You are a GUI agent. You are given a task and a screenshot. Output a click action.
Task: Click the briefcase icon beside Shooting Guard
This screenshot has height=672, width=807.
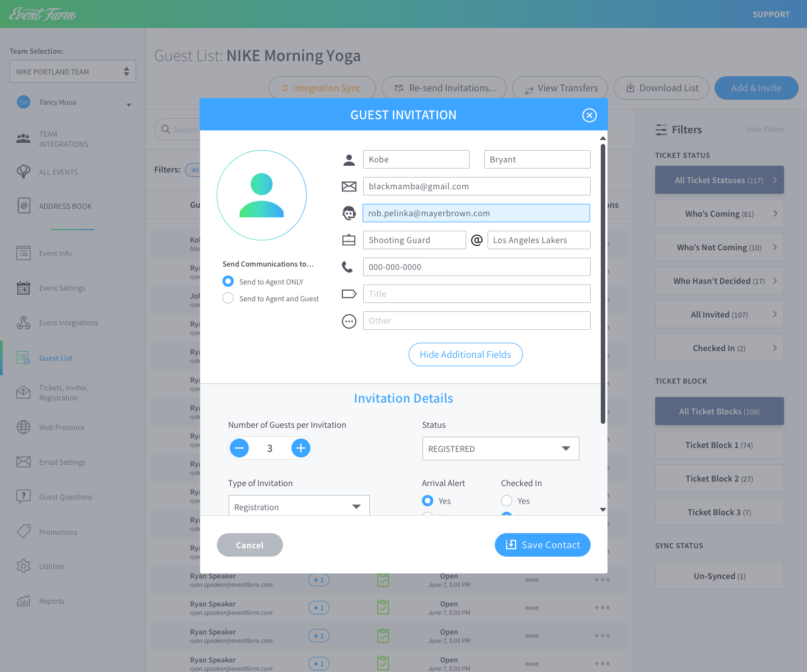(349, 240)
